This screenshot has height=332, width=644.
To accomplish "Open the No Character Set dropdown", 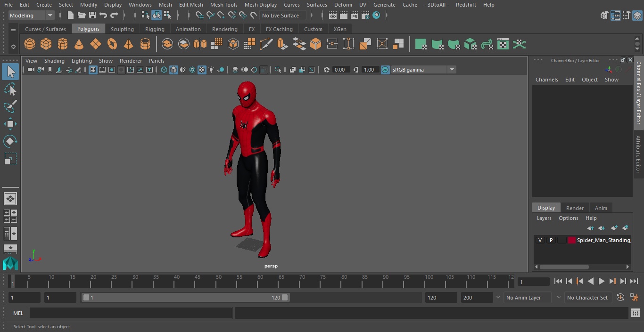I will [x=588, y=298].
